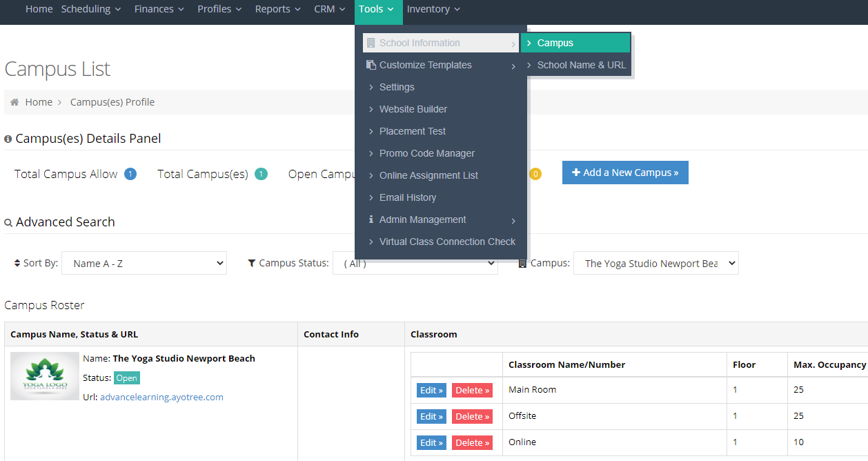Select School Name & URL submenu item
868x461 pixels.
click(x=575, y=65)
